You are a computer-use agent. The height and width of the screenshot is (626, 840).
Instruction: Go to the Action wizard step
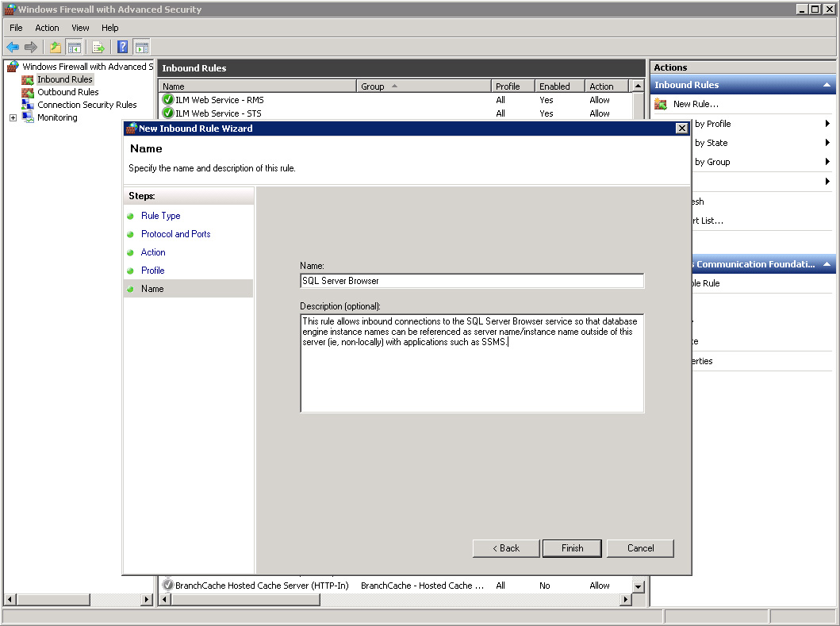pyautogui.click(x=153, y=252)
